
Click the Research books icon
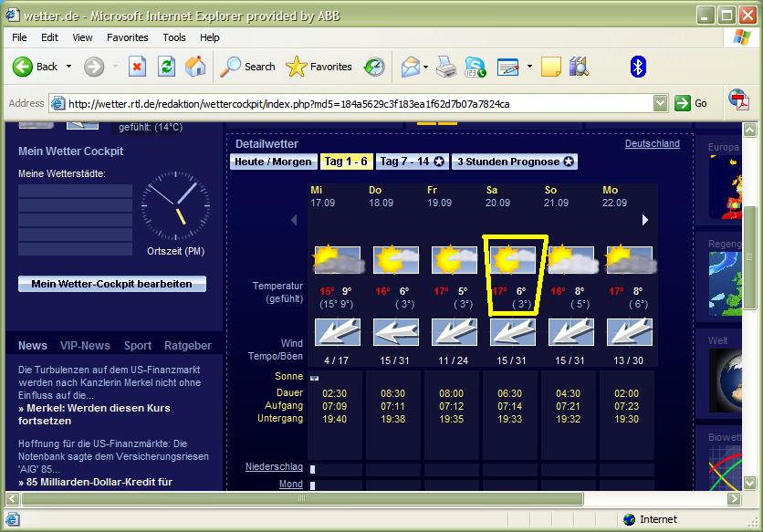pos(579,67)
